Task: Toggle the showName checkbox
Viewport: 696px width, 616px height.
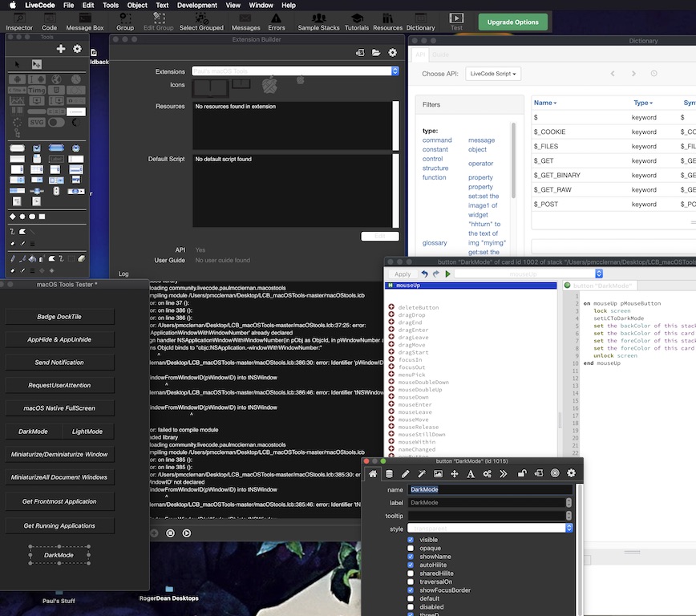Action: [x=411, y=557]
